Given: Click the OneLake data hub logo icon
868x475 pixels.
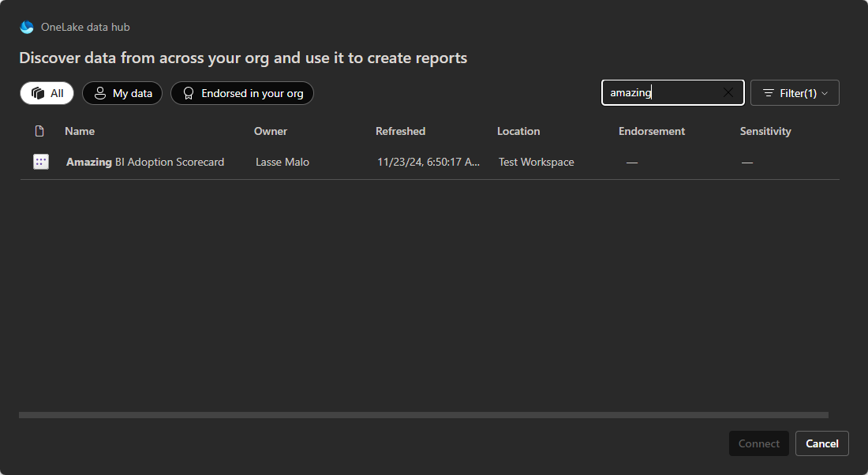Looking at the screenshot, I should 27,27.
